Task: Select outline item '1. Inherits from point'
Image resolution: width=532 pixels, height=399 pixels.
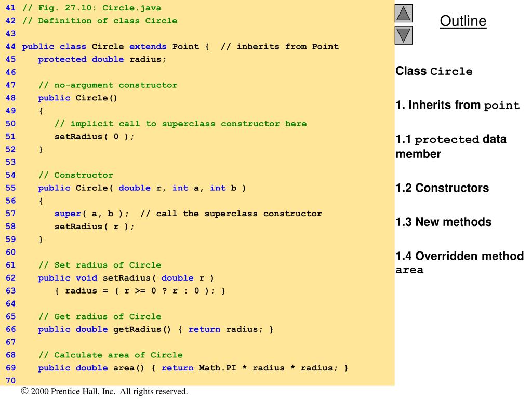Action: coord(457,105)
